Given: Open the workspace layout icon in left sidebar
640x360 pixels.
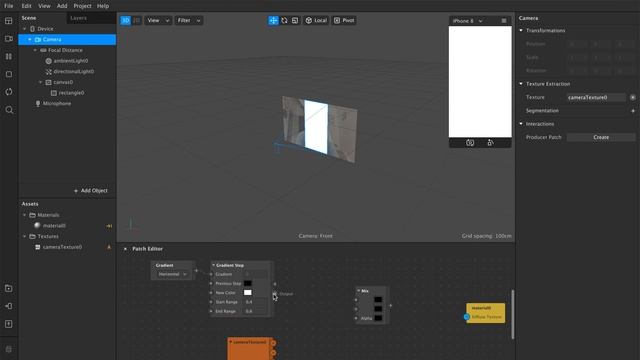Looking at the screenshot, I should [x=9, y=21].
